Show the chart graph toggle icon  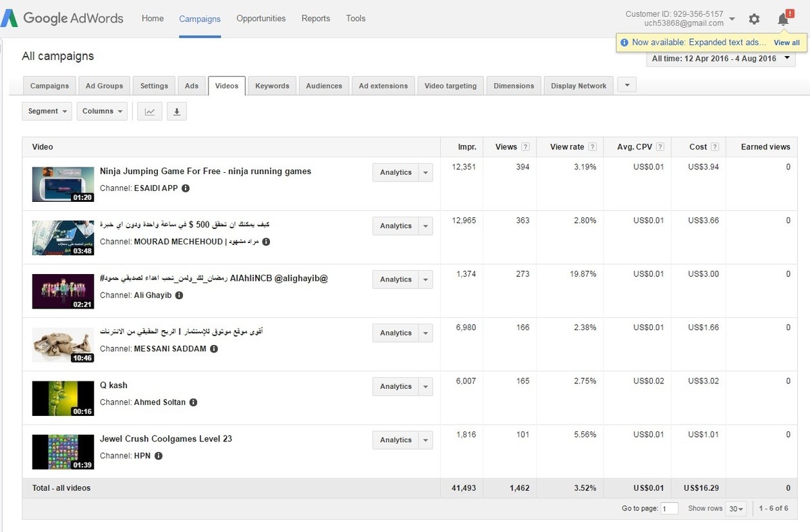coord(150,111)
